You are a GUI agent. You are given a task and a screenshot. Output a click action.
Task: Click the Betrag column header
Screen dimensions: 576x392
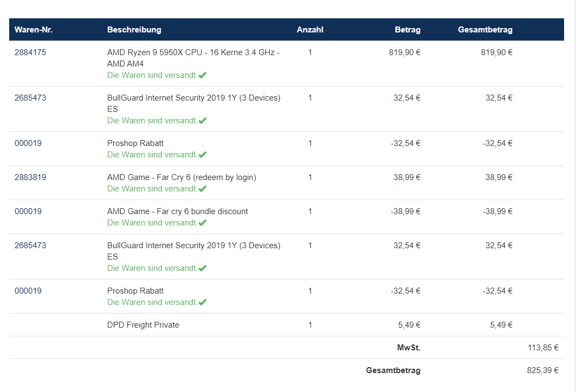click(408, 30)
